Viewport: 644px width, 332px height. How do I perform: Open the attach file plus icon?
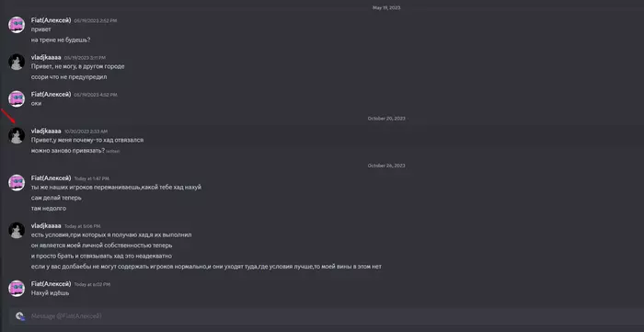[19, 316]
